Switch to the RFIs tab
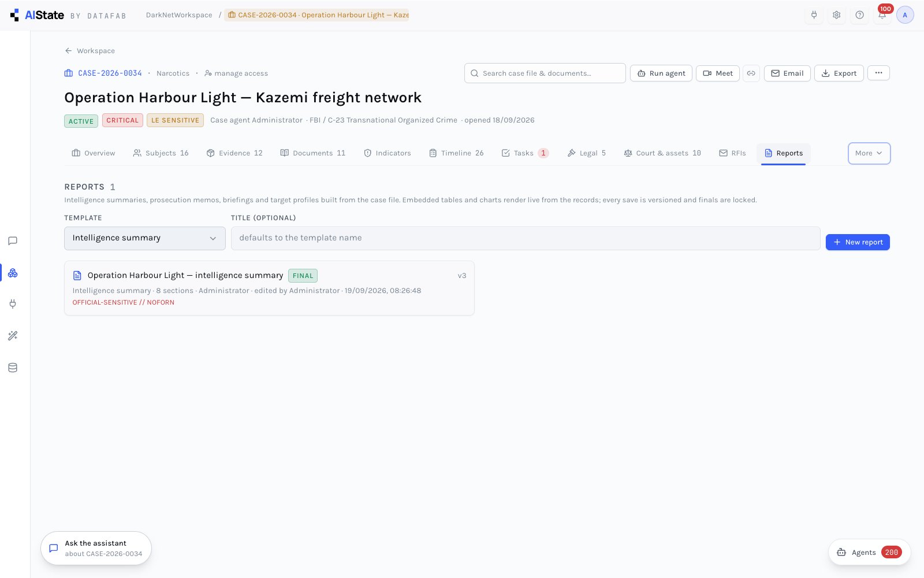The height and width of the screenshot is (578, 924). pos(732,153)
